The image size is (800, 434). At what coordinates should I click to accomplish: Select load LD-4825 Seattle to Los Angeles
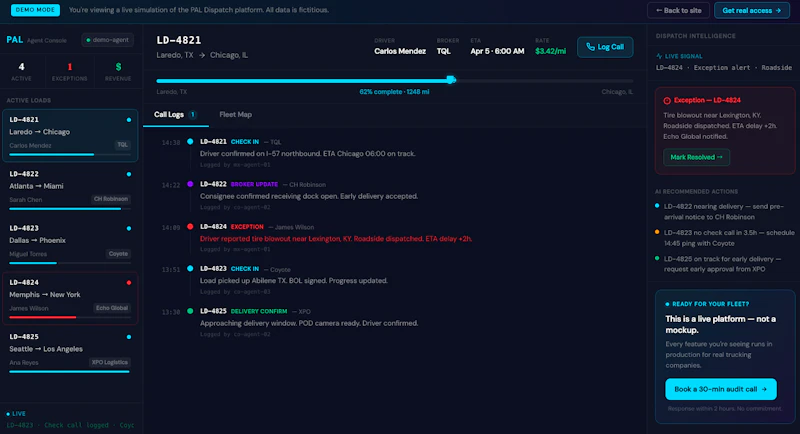point(70,353)
